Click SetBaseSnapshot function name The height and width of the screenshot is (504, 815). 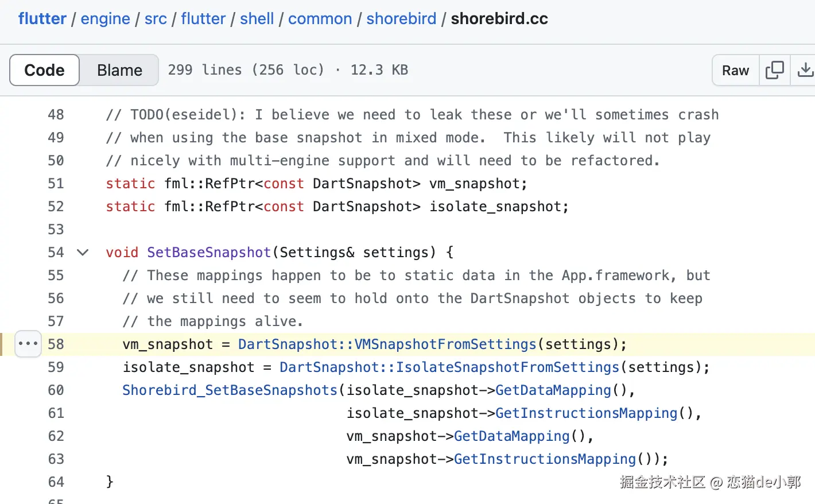[x=209, y=253]
